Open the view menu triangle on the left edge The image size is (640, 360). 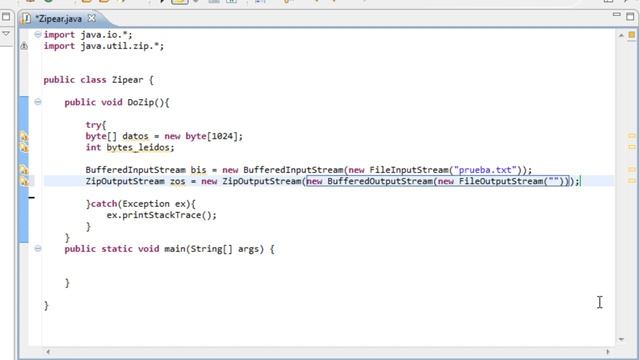(x=6, y=33)
